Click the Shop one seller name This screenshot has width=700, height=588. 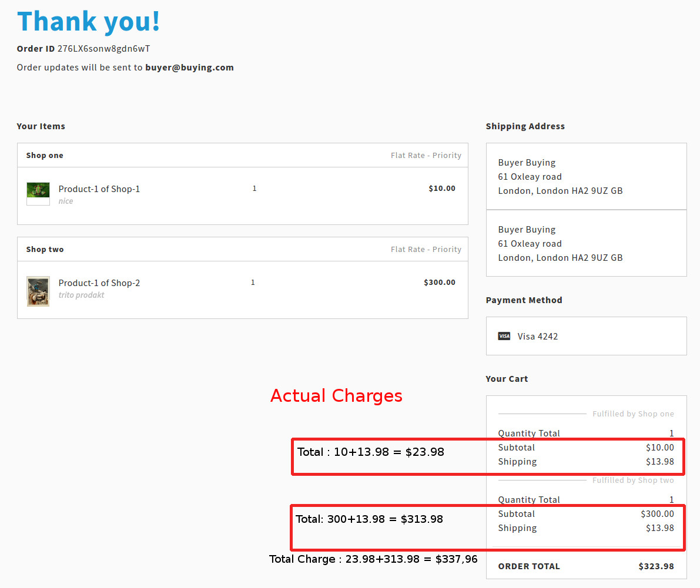pyautogui.click(x=45, y=155)
